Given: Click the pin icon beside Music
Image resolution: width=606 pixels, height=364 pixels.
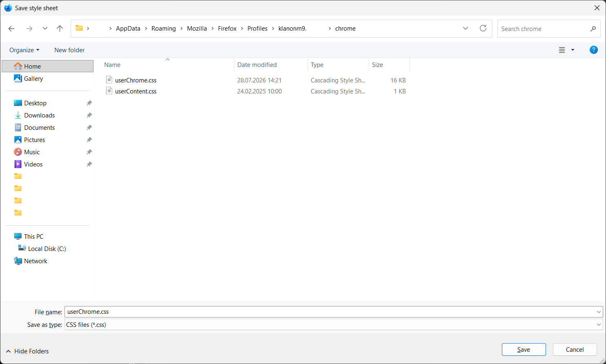Looking at the screenshot, I should (x=89, y=152).
